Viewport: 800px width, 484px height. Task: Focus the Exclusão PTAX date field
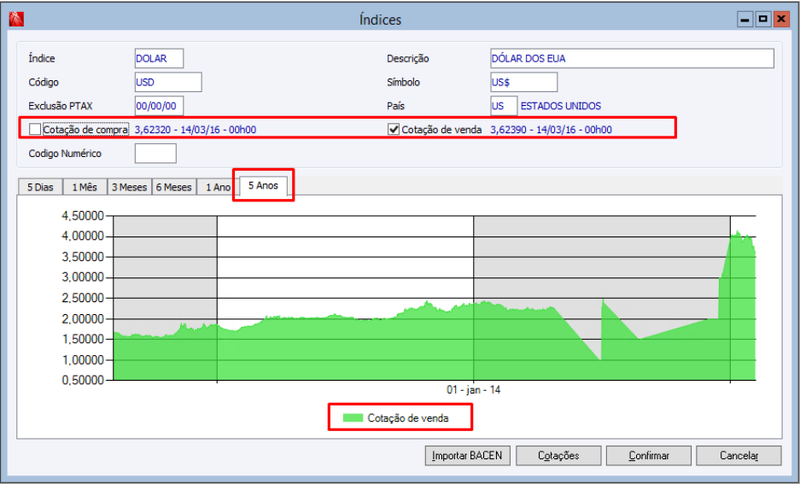pos(159,106)
